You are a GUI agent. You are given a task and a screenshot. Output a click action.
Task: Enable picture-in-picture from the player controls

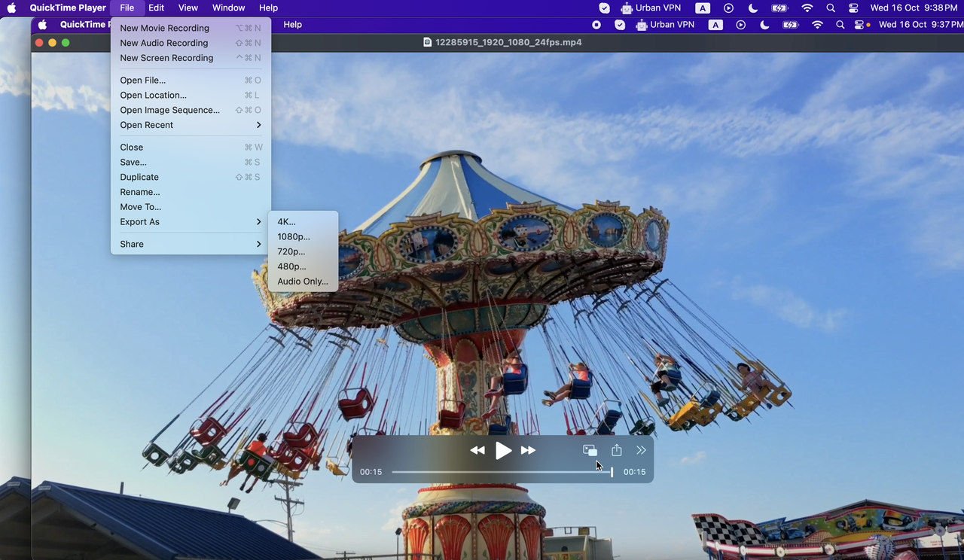pos(590,450)
